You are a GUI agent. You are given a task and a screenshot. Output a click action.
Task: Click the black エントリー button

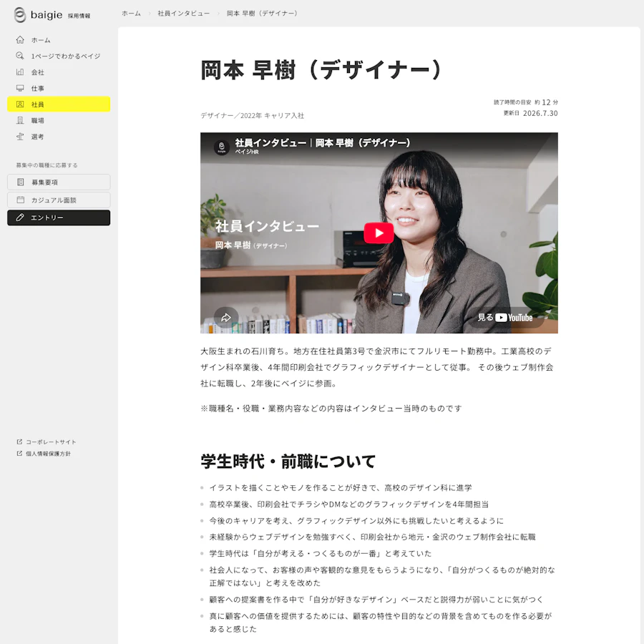pyautogui.click(x=59, y=218)
